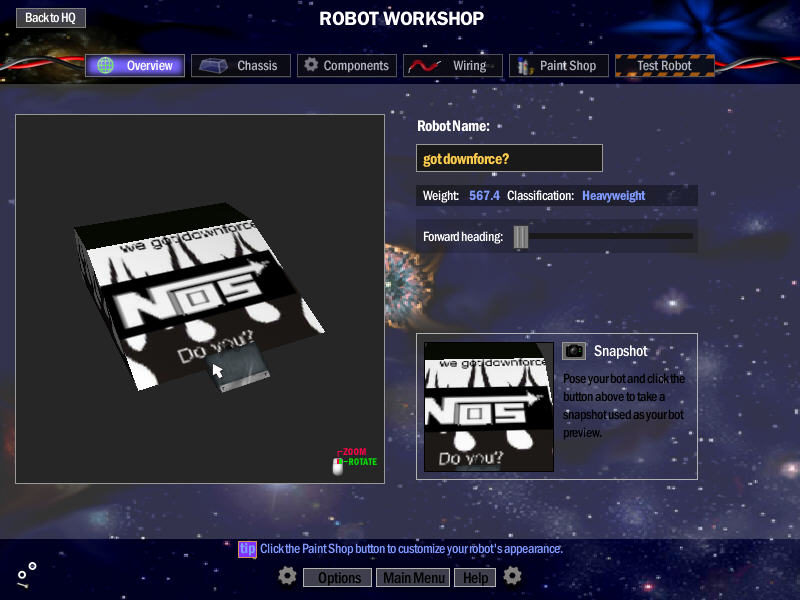This screenshot has height=600, width=800.
Task: Click the Snapshot label
Action: [620, 351]
